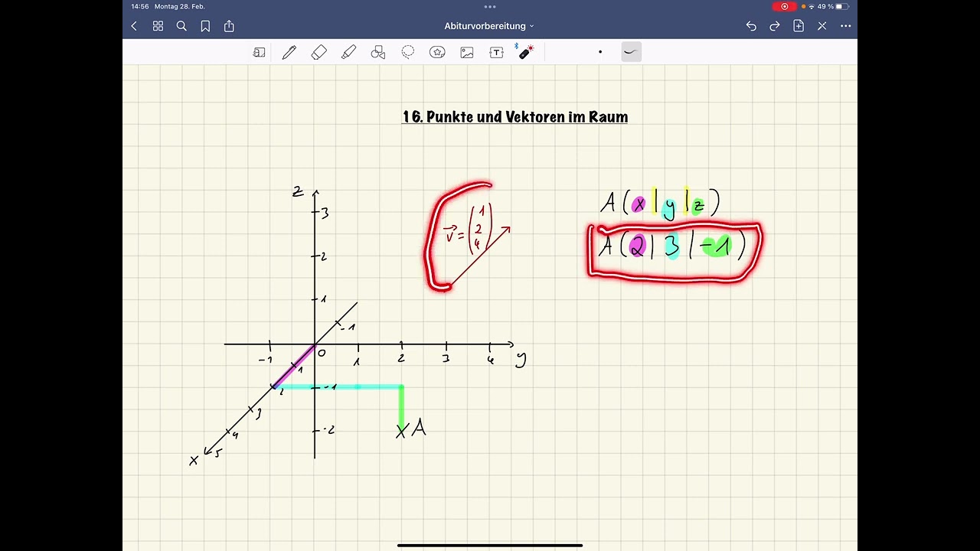Tap the multitasking three-dots at top
This screenshot has height=551, width=980.
click(490, 6)
